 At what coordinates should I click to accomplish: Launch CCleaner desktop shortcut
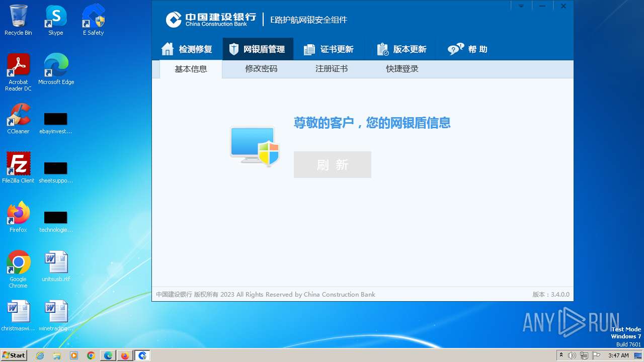[18, 119]
